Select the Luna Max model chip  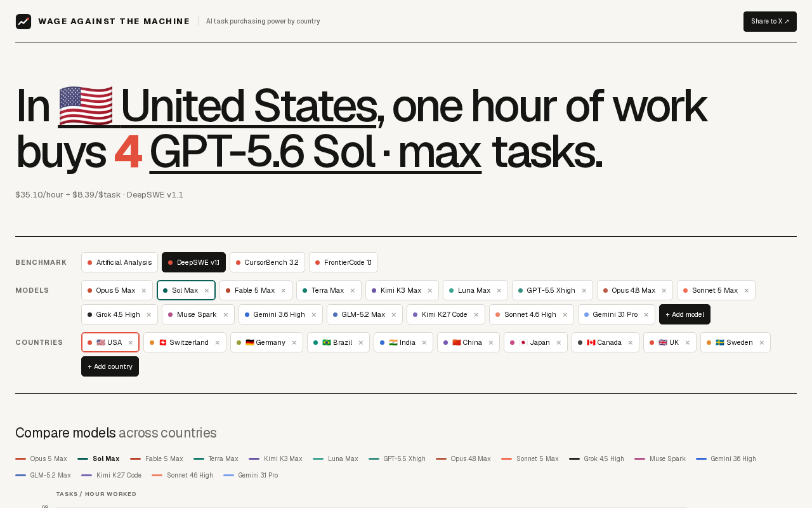pyautogui.click(x=470, y=290)
